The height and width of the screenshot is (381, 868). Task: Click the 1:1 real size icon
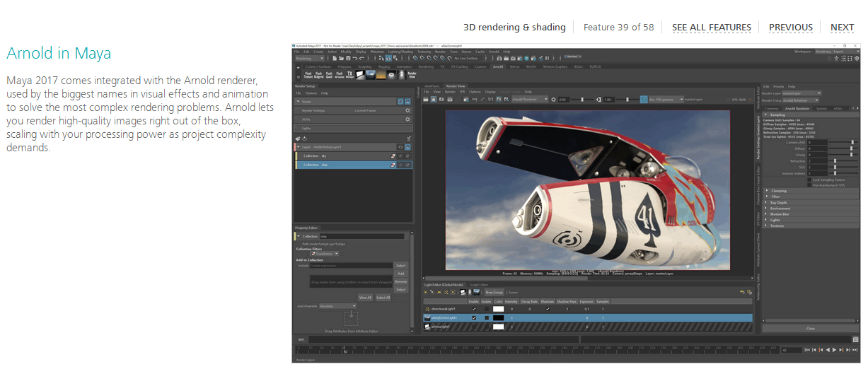click(490, 100)
